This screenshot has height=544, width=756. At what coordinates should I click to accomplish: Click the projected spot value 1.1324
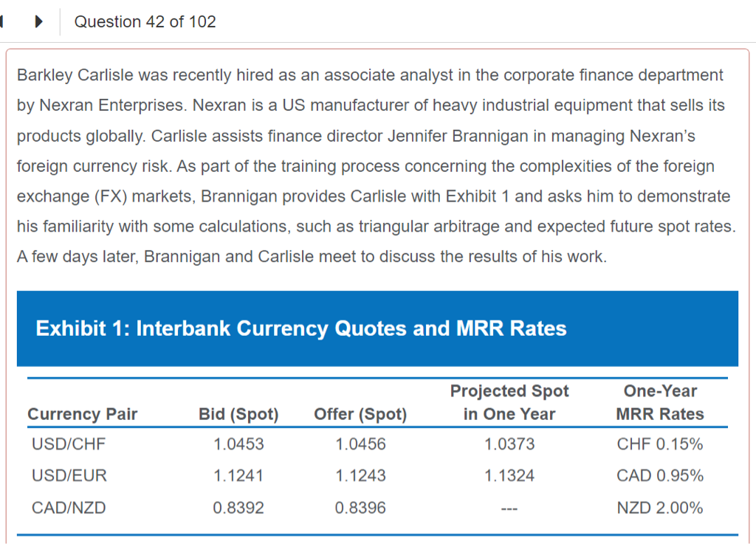pyautogui.click(x=509, y=476)
